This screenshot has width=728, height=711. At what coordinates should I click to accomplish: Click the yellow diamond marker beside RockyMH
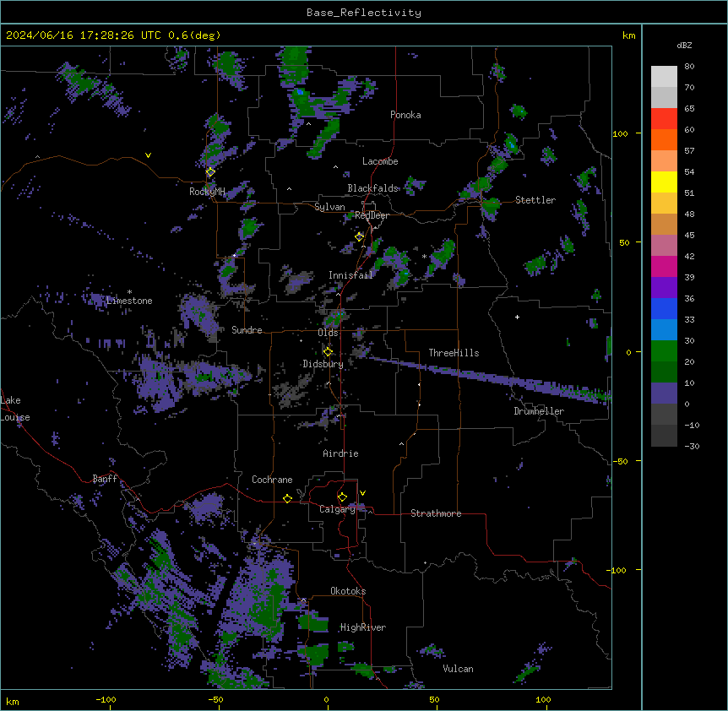point(210,172)
